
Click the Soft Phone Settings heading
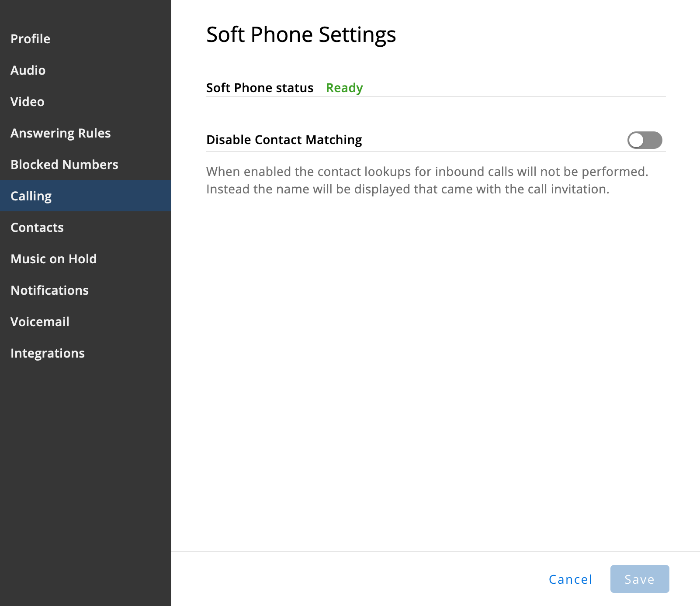pyautogui.click(x=301, y=35)
